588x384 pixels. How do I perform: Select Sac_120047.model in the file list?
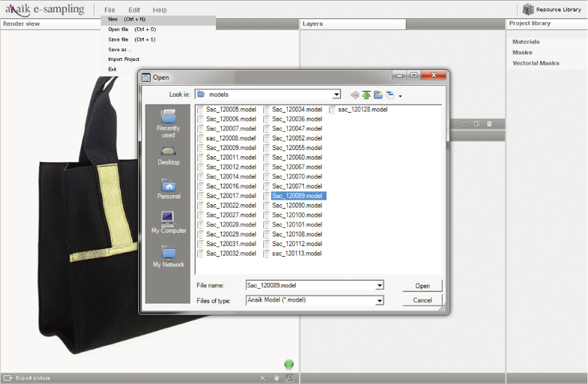[297, 128]
